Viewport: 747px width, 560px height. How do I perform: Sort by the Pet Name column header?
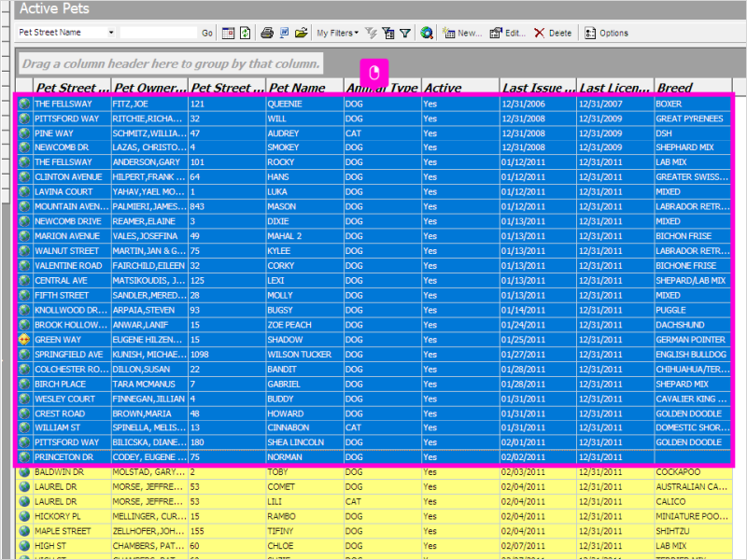click(305, 87)
